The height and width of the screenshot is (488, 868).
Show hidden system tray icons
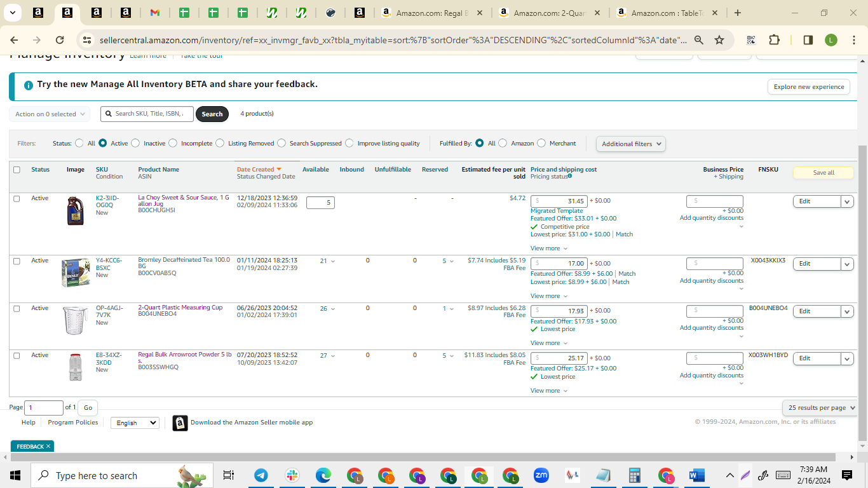730,475
